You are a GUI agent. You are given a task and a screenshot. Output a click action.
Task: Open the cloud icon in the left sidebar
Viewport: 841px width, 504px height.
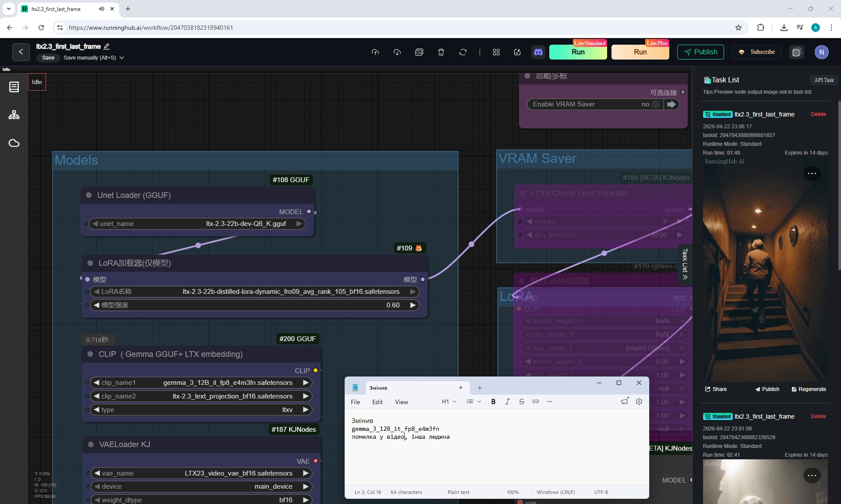[x=14, y=143]
